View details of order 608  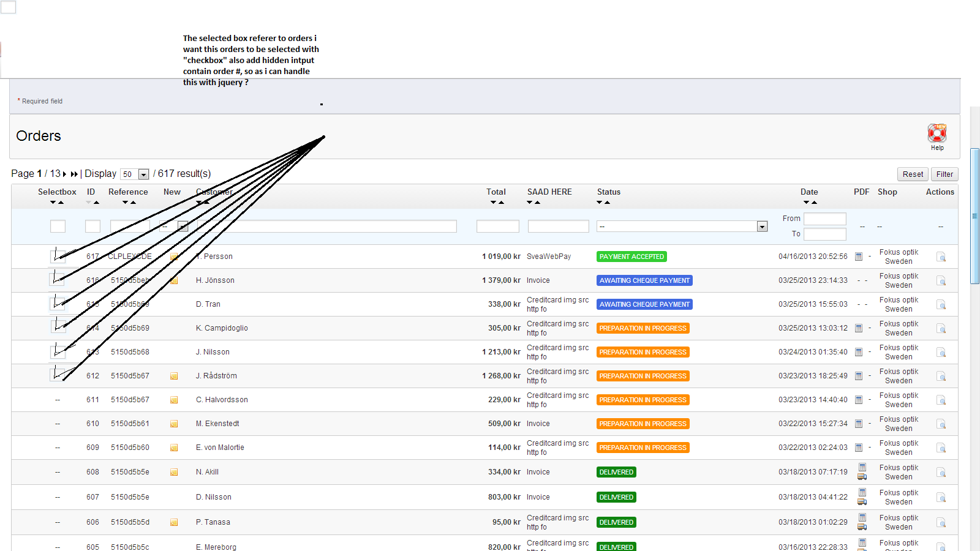(x=941, y=473)
